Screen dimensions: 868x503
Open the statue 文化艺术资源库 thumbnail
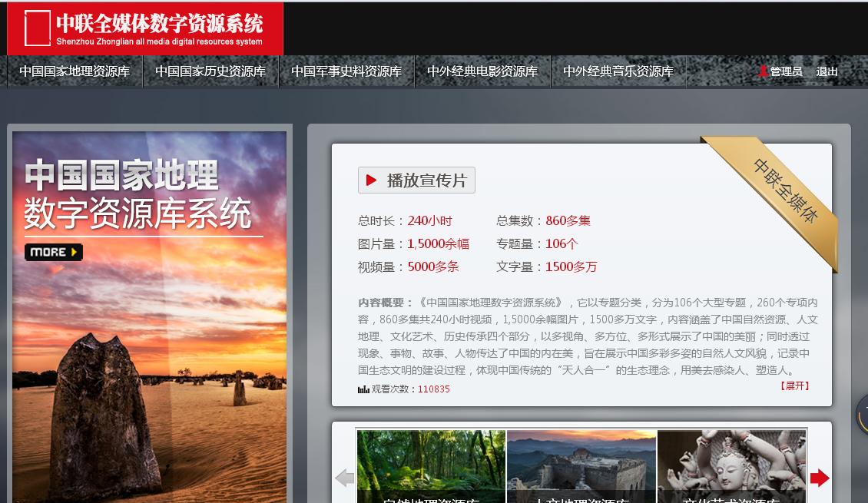pyautogui.click(x=731, y=465)
